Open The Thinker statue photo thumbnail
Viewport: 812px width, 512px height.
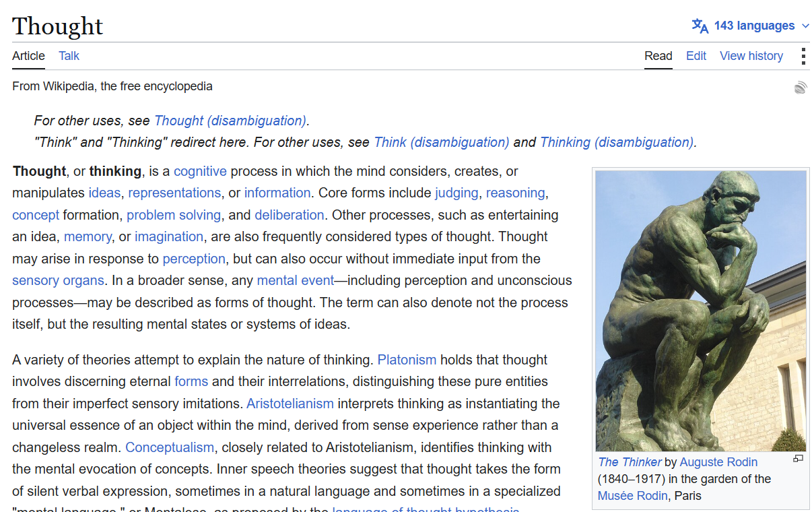coord(701,311)
